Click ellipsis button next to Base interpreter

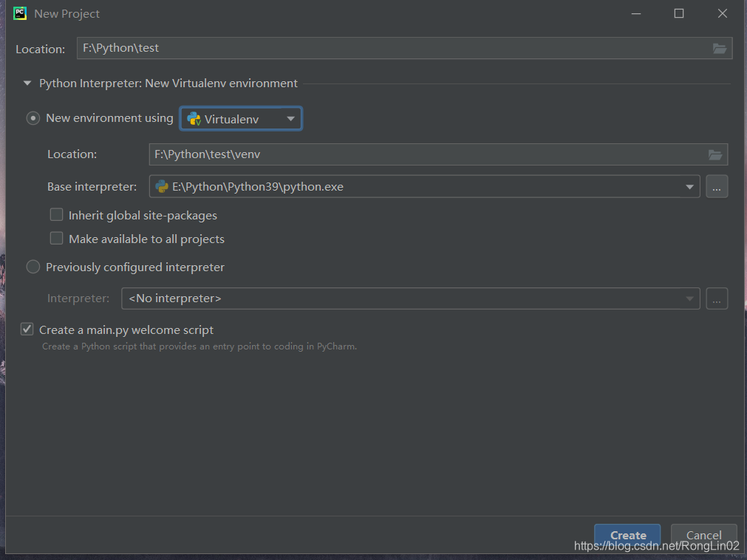coord(717,186)
